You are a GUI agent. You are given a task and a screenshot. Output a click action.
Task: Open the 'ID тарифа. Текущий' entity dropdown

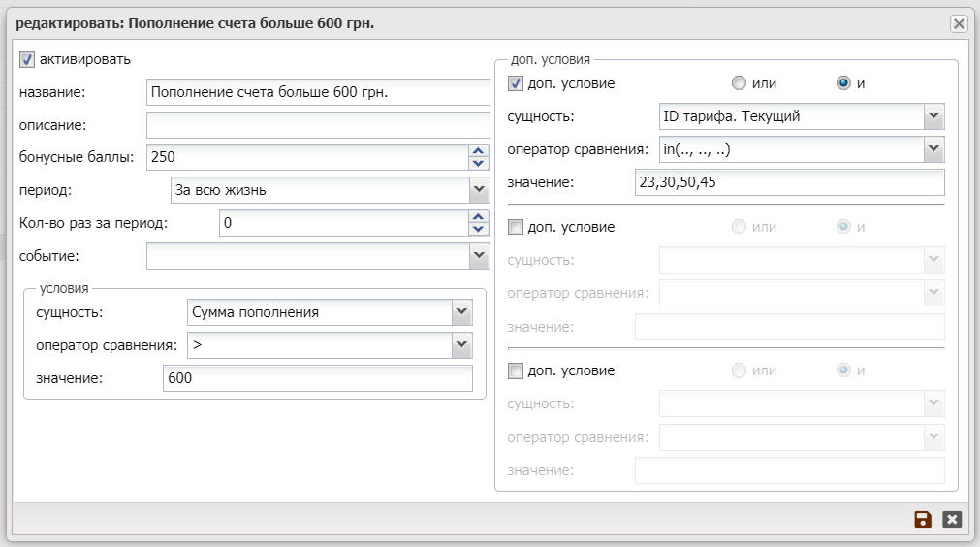click(933, 116)
